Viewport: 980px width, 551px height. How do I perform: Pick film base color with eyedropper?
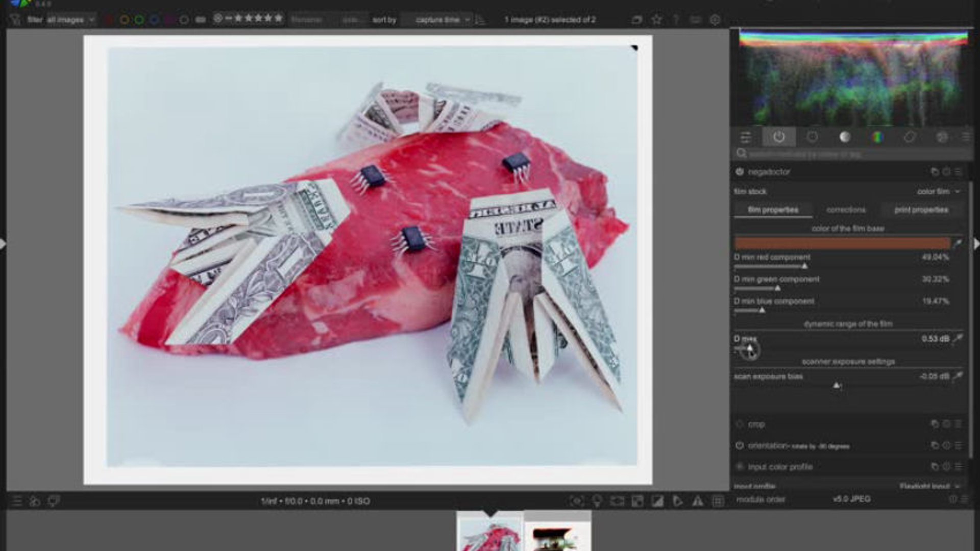pyautogui.click(x=958, y=243)
